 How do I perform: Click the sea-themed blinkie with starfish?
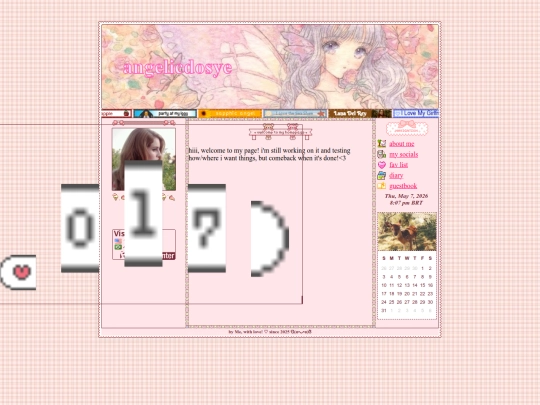[x=295, y=113]
